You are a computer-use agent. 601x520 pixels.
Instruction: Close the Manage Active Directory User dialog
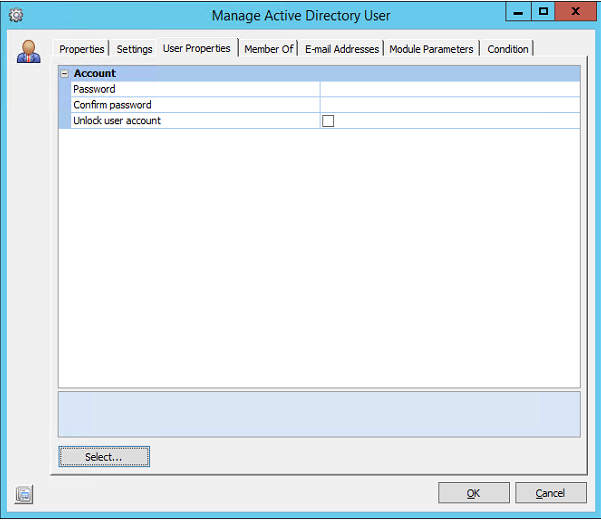pyautogui.click(x=575, y=12)
